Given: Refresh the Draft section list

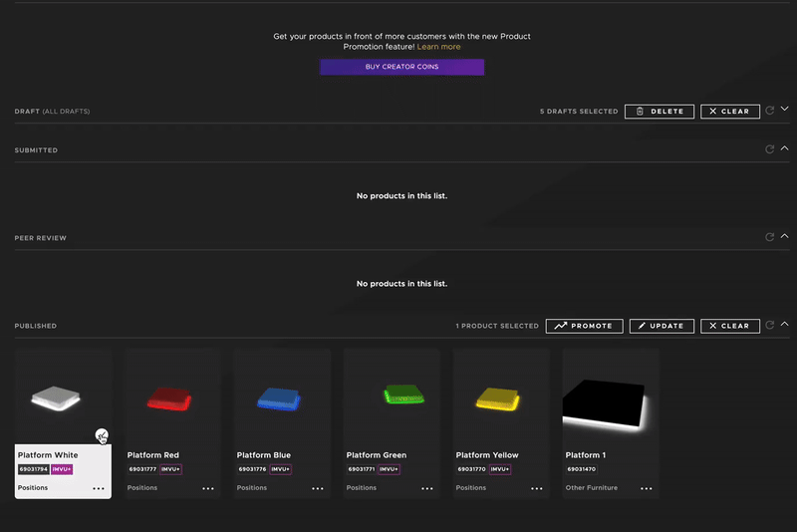Looking at the screenshot, I should pyautogui.click(x=769, y=111).
